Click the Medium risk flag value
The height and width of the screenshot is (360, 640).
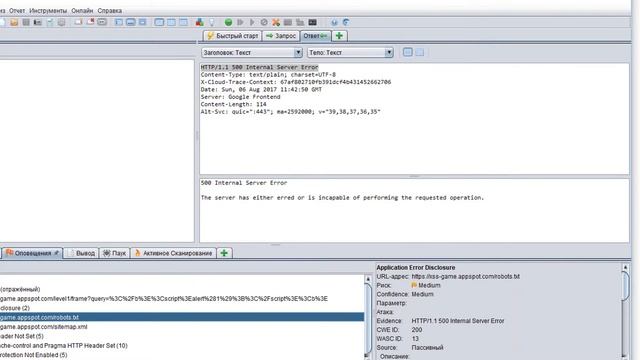point(426,285)
